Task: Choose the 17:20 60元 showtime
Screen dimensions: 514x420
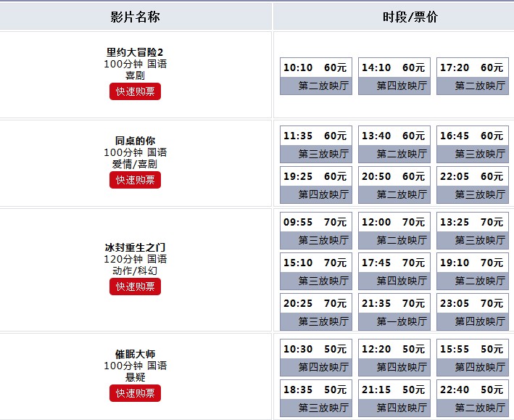Action: click(x=473, y=76)
